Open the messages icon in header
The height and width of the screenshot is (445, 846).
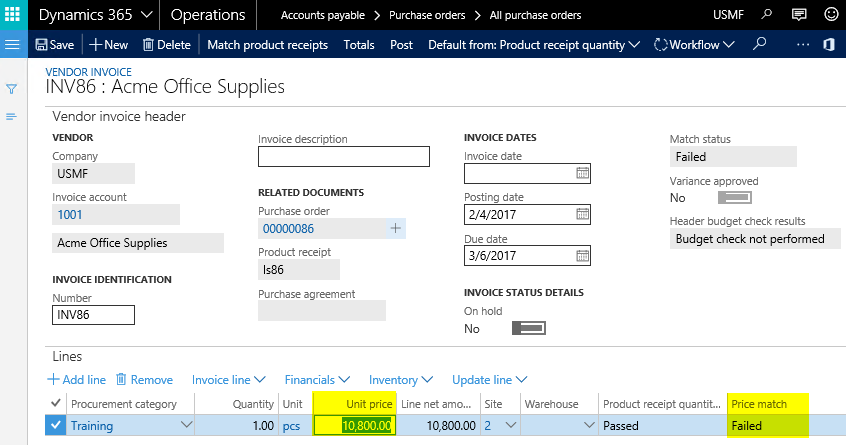798,15
